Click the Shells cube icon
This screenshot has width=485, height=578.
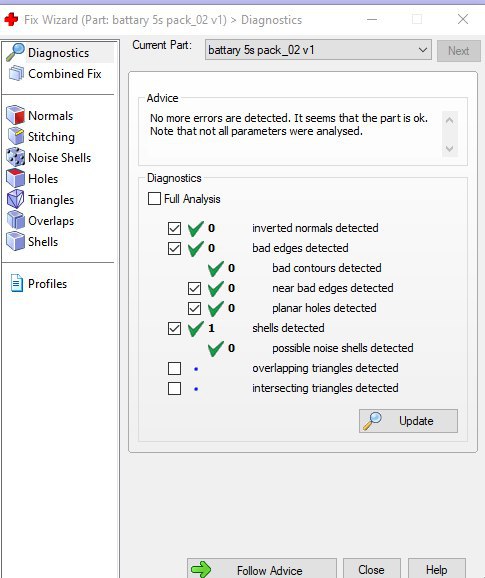(15, 241)
